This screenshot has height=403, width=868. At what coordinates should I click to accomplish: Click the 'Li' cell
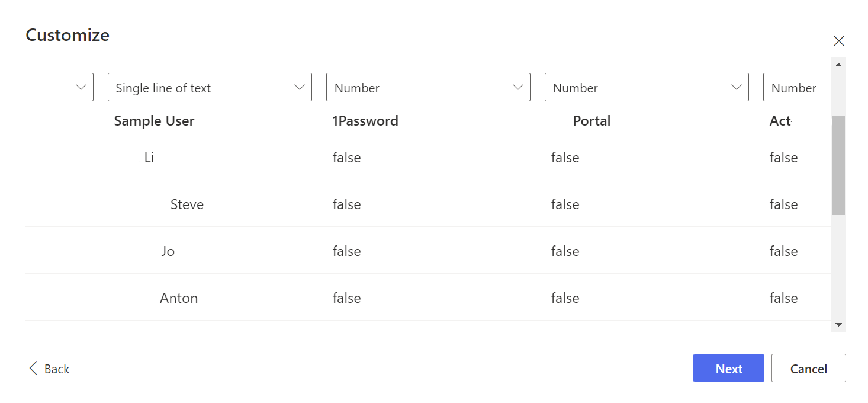[x=149, y=158]
